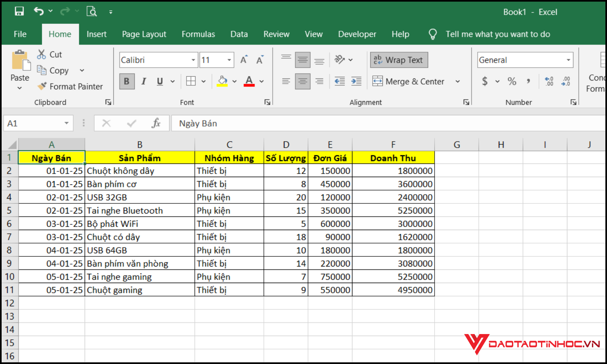607x364 pixels.
Task: Open the font name dropdown
Action: pyautogui.click(x=193, y=59)
